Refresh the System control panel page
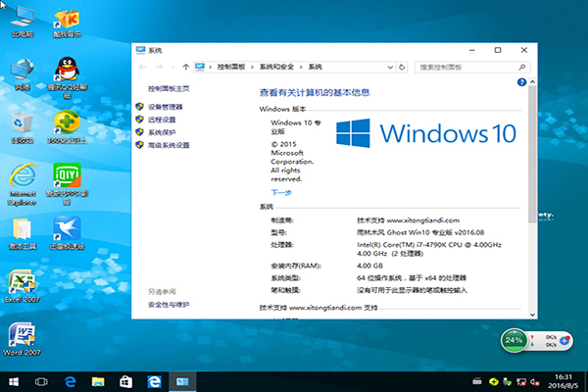The image size is (588, 392). pos(402,68)
